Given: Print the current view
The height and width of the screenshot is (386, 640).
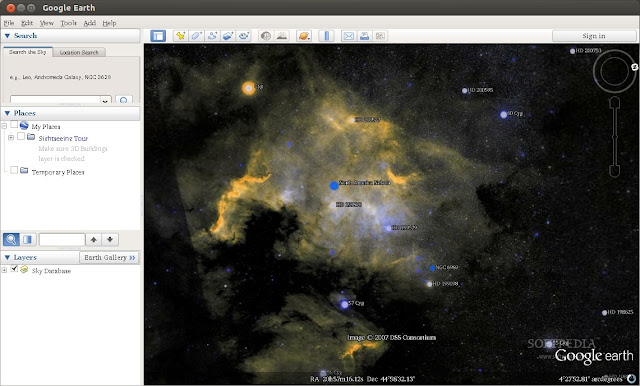Looking at the screenshot, I should [364, 36].
